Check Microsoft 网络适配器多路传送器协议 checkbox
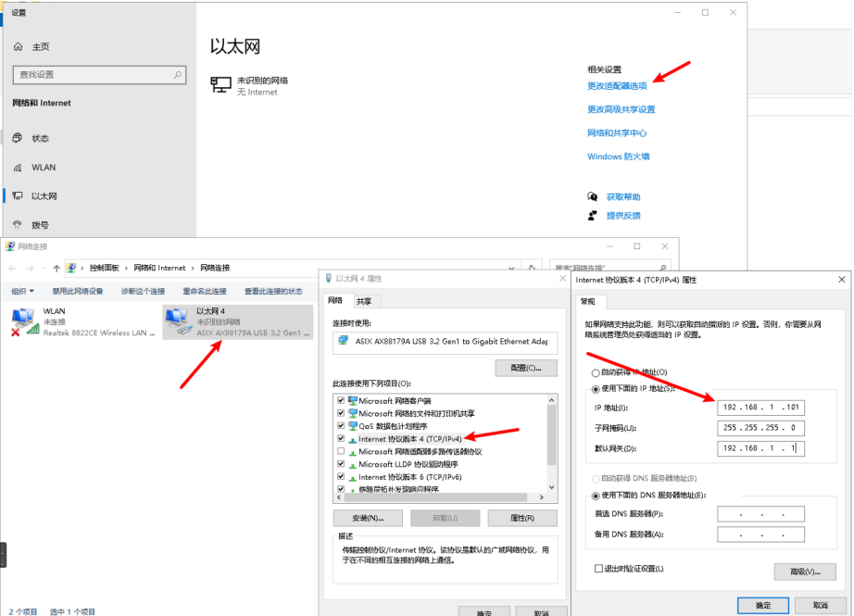 coord(341,451)
